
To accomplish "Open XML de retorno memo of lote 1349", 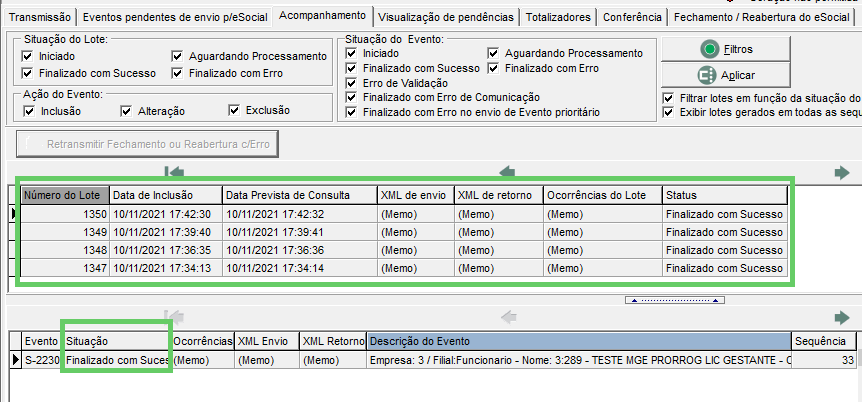I will 499,233.
